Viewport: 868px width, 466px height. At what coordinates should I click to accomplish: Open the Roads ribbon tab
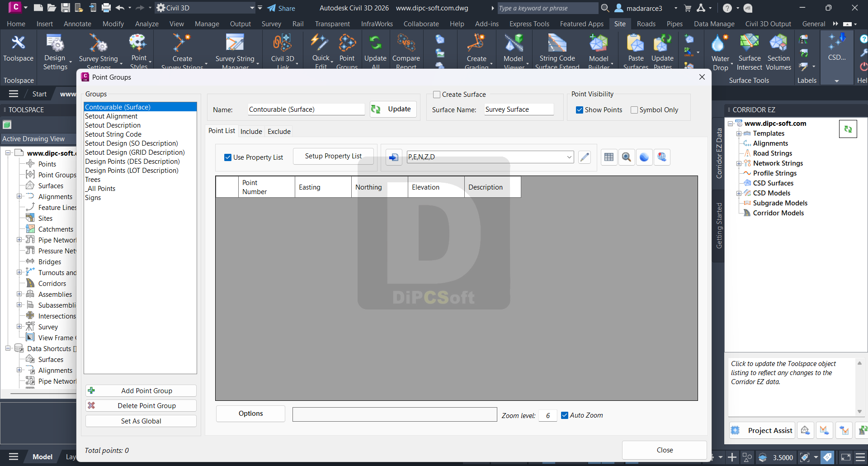646,24
